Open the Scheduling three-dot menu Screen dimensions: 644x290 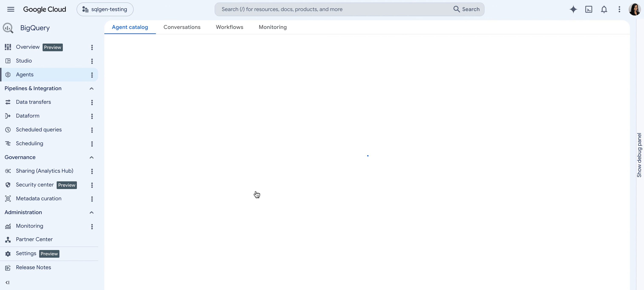pos(92,144)
